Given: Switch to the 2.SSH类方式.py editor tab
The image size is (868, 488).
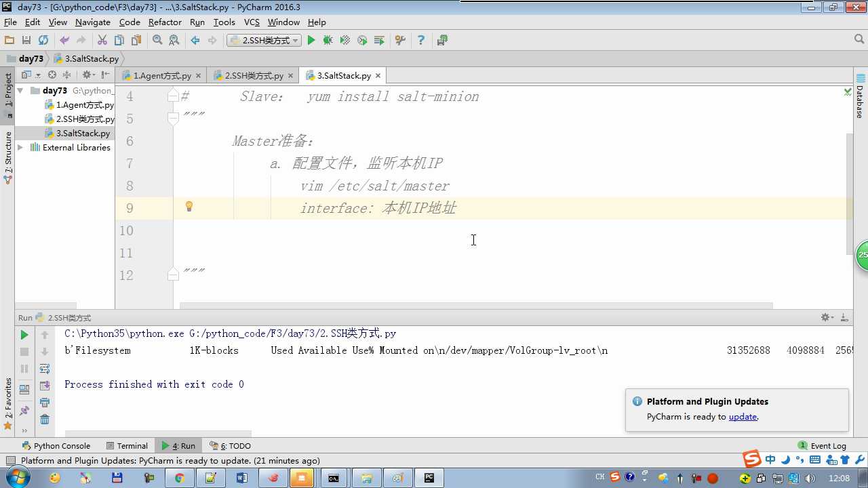Looking at the screenshot, I should 254,76.
